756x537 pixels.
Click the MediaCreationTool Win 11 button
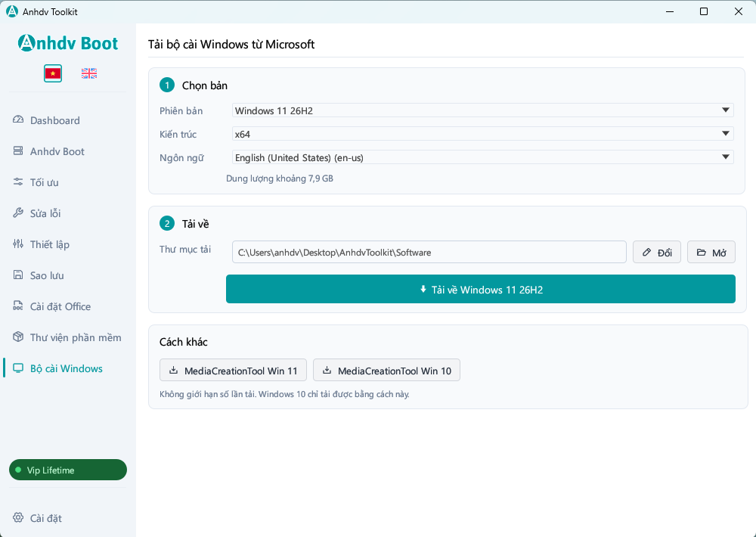point(233,370)
